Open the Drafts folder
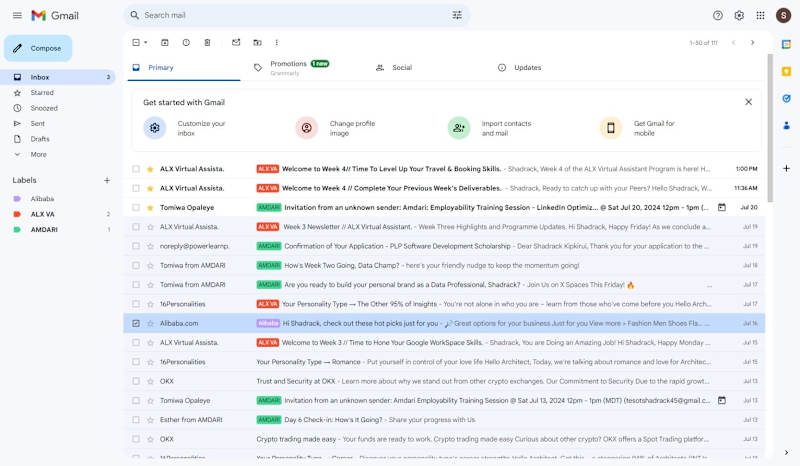Image resolution: width=800 pixels, height=466 pixels. pyautogui.click(x=58, y=139)
